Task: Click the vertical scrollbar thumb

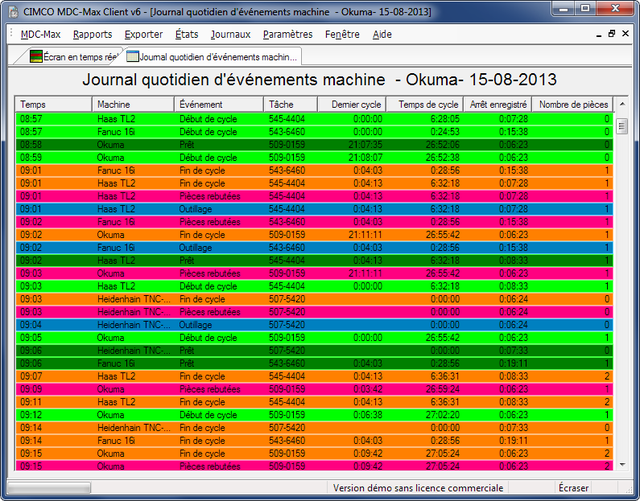Action: coord(622,126)
